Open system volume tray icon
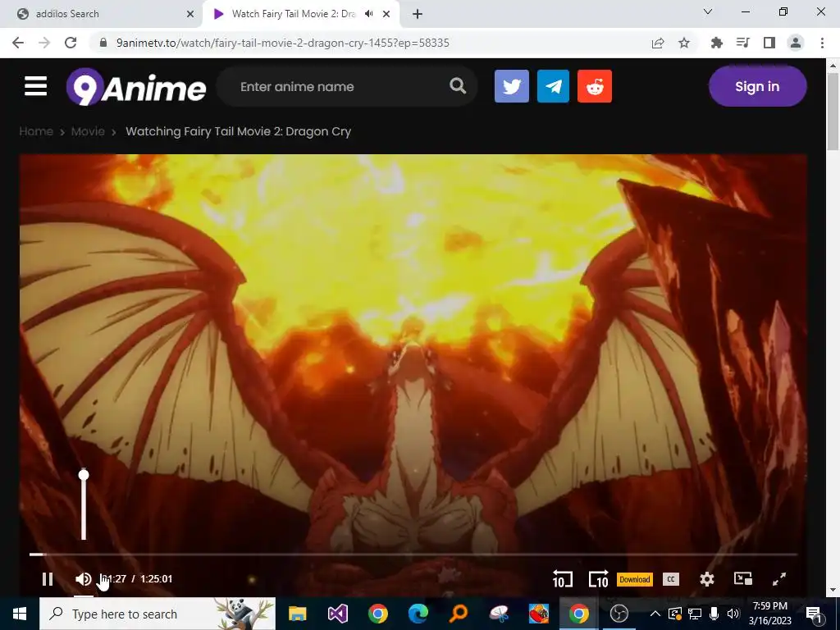The image size is (840, 630). pyautogui.click(x=733, y=614)
